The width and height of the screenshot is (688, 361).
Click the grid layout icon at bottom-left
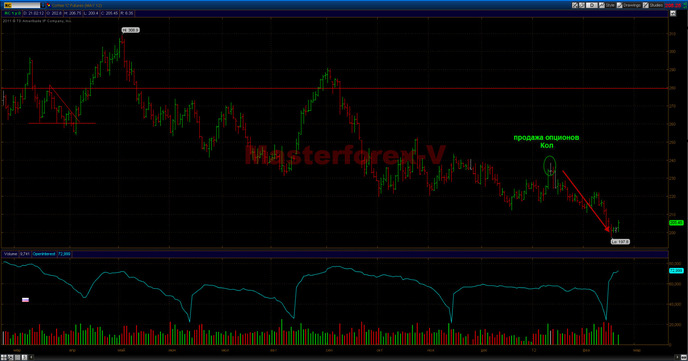point(4,357)
